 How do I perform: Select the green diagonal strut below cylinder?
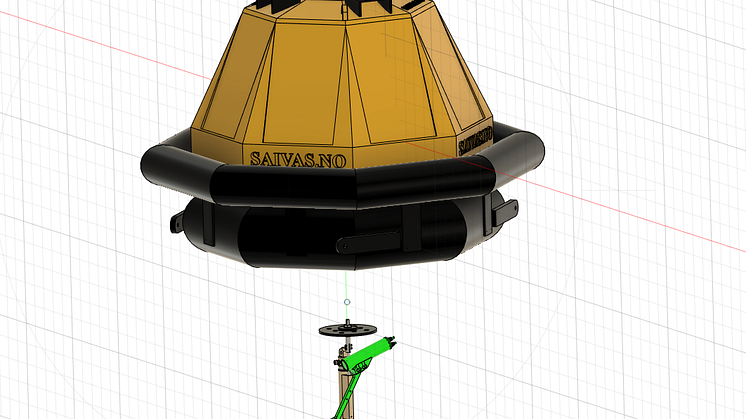pos(349,395)
